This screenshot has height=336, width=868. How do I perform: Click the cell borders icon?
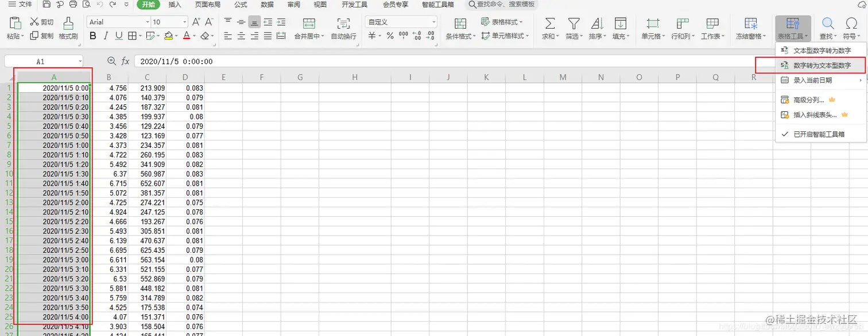click(x=131, y=36)
